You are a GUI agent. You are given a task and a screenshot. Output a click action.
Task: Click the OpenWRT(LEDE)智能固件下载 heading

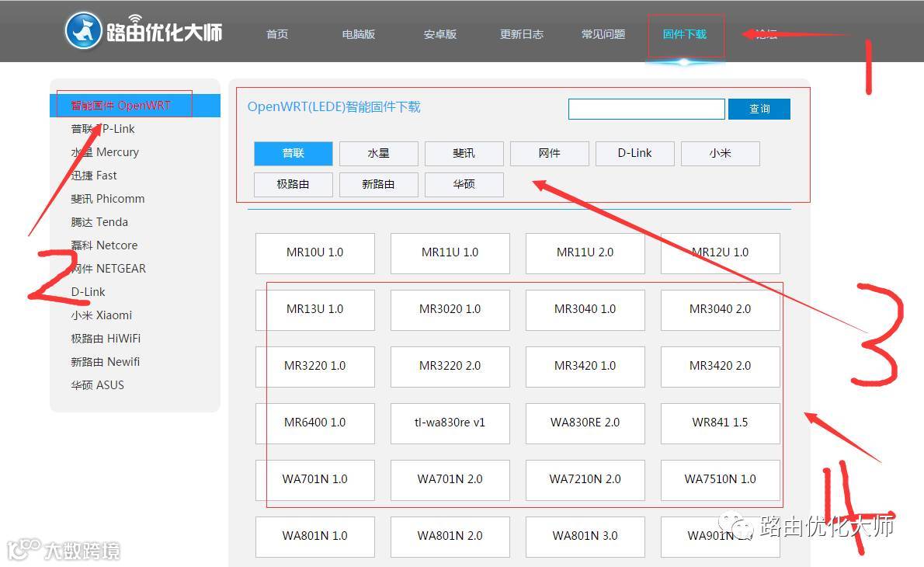[334, 106]
